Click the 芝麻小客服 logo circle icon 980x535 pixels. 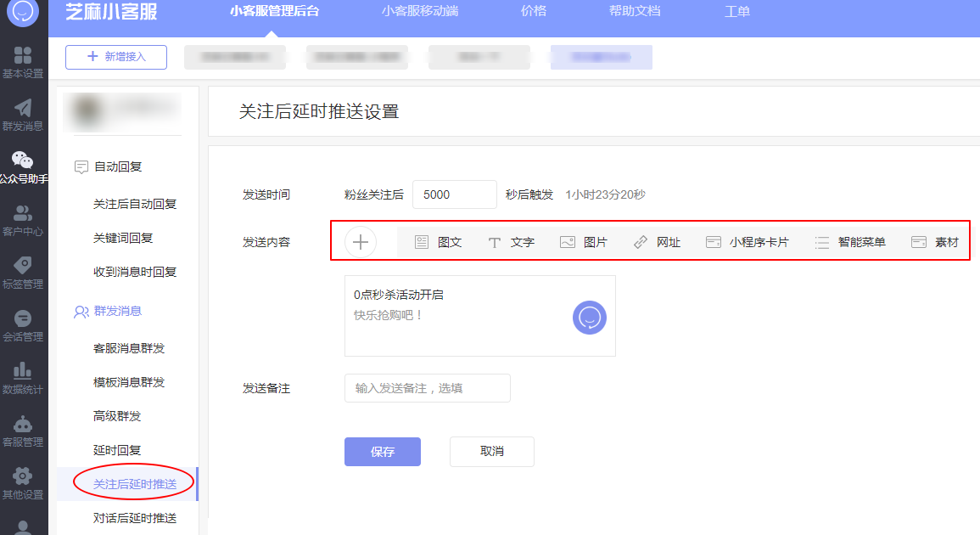click(23, 11)
